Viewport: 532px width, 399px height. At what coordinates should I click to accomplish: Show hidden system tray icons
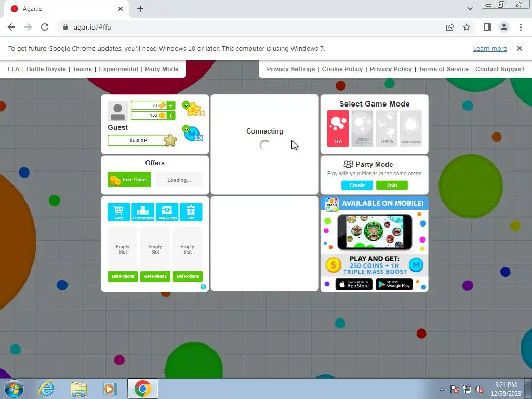442,389
